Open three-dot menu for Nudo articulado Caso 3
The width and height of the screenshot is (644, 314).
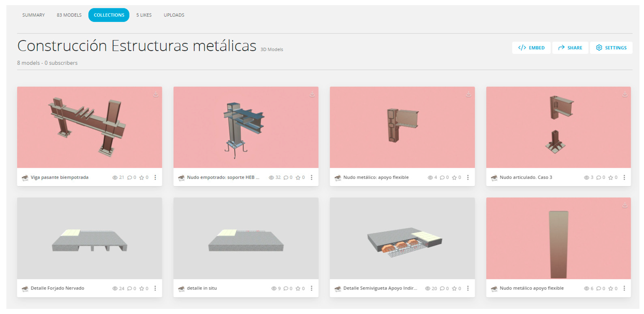624,177
